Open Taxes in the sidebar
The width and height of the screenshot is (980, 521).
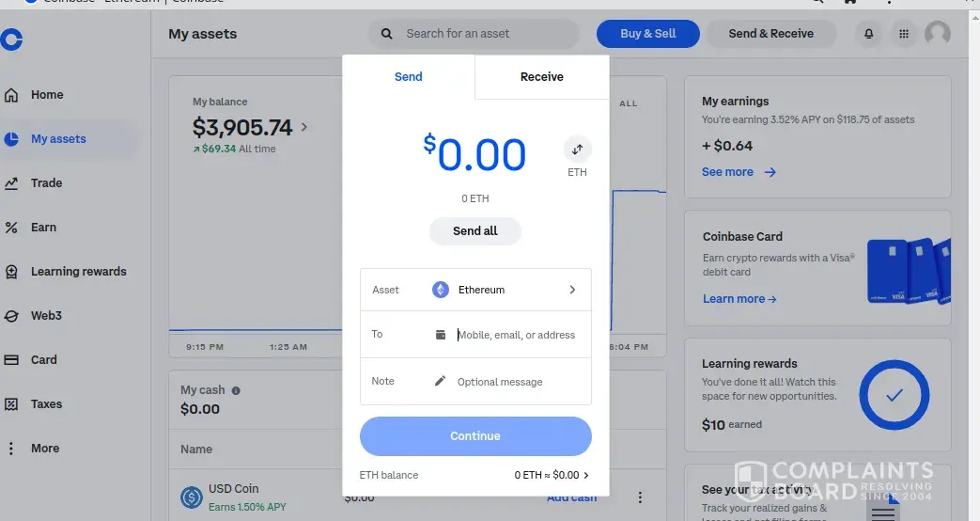click(46, 404)
